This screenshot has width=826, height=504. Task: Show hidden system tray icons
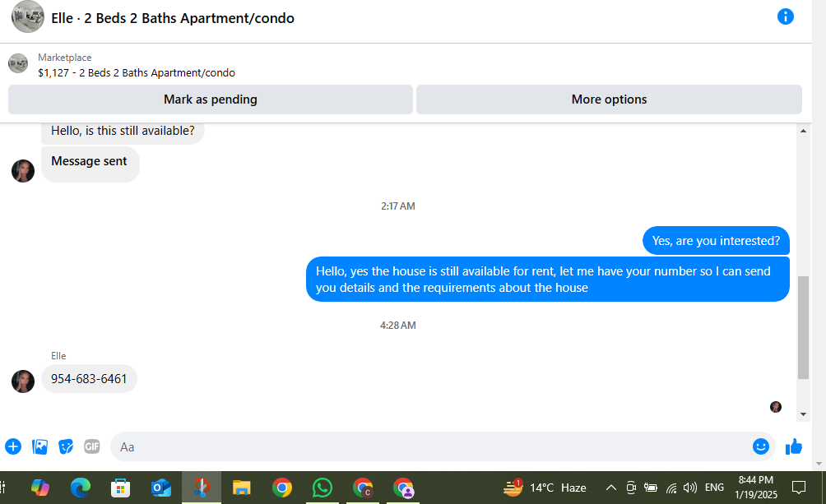point(610,488)
